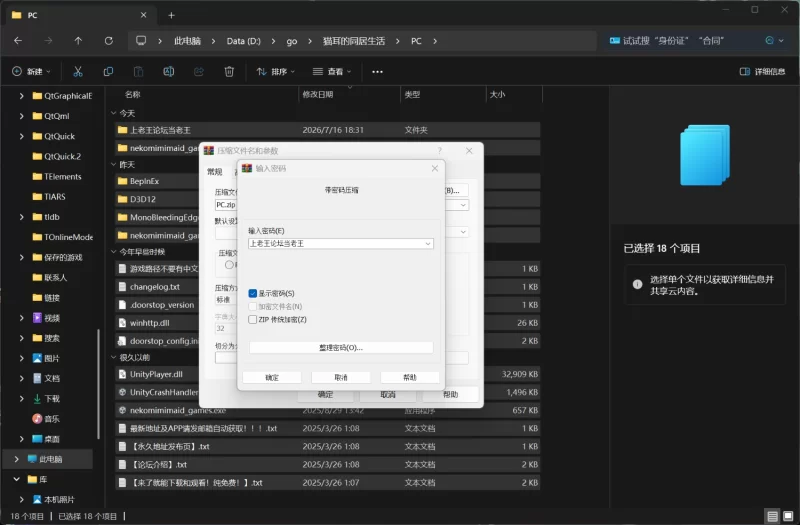Collapse the 很久以前 group in file list
800x525 pixels.
point(113,357)
